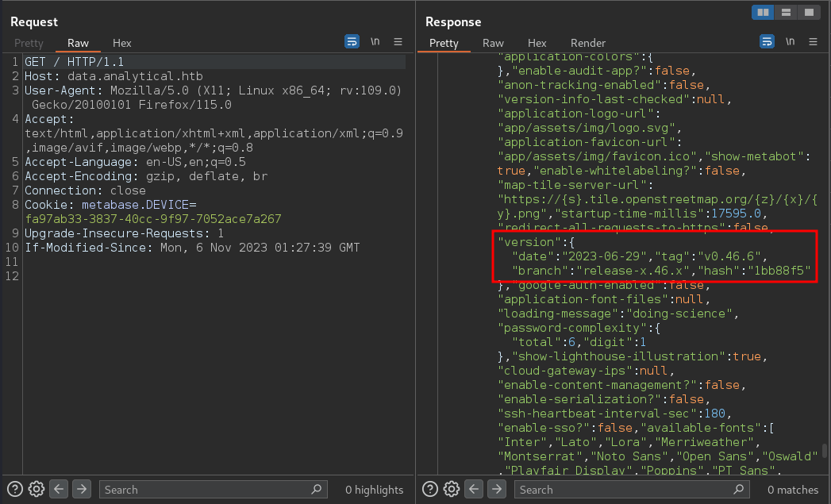
Task: Go to next match arrow in Response search
Action: pyautogui.click(x=497, y=489)
